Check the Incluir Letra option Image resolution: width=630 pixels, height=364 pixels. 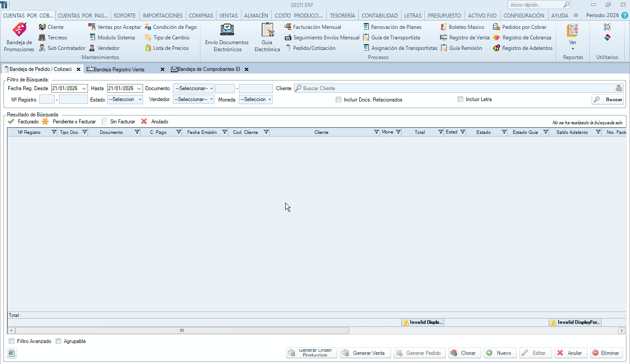point(460,99)
